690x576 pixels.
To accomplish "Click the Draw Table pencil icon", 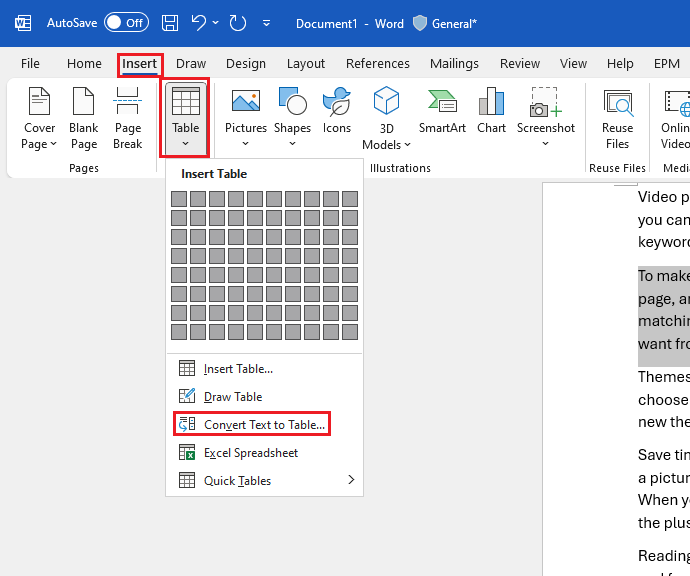I will 187,396.
